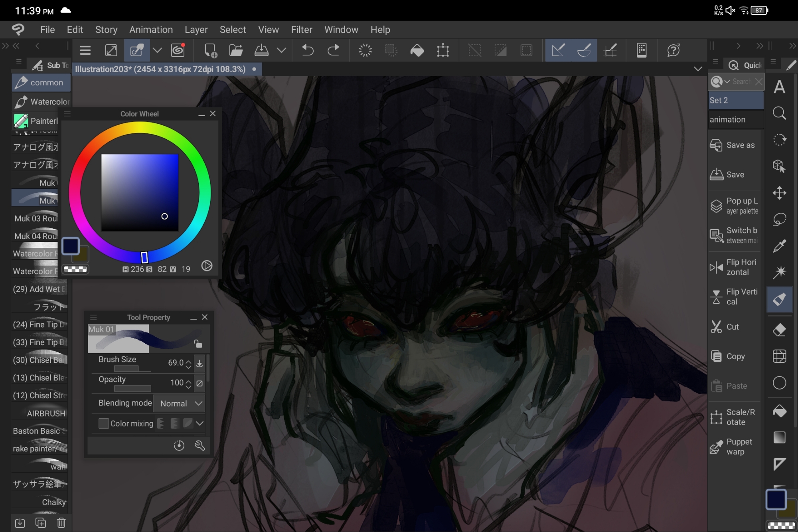Select the Eraser tool in sidebar
Image resolution: width=798 pixels, height=532 pixels.
(779, 330)
